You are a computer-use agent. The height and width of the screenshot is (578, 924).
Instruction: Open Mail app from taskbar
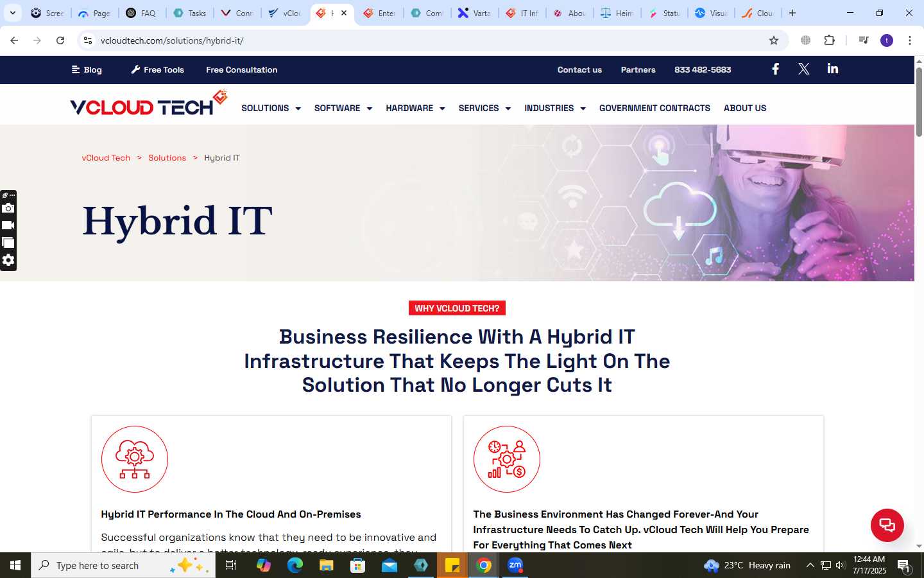[x=389, y=565]
